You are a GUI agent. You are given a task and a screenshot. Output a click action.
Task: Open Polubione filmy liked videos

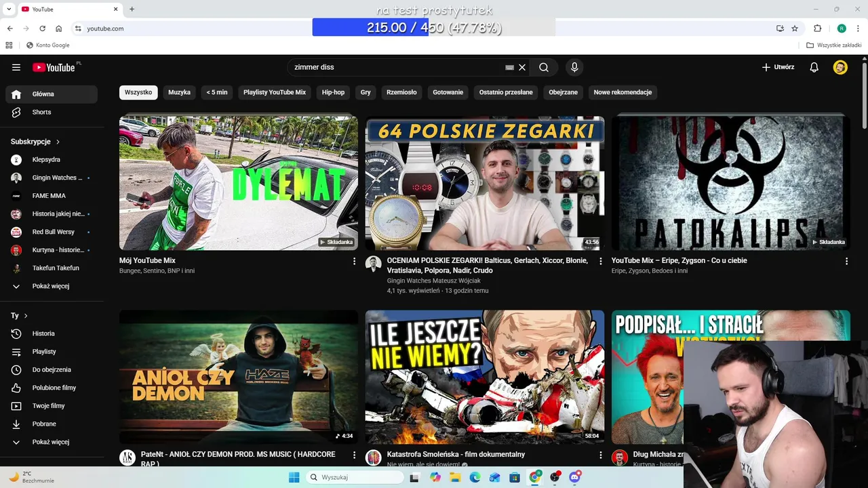pyautogui.click(x=52, y=388)
